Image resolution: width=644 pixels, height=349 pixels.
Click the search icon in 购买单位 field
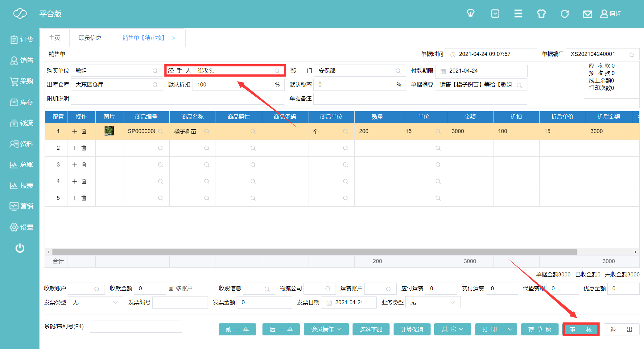[x=155, y=71]
